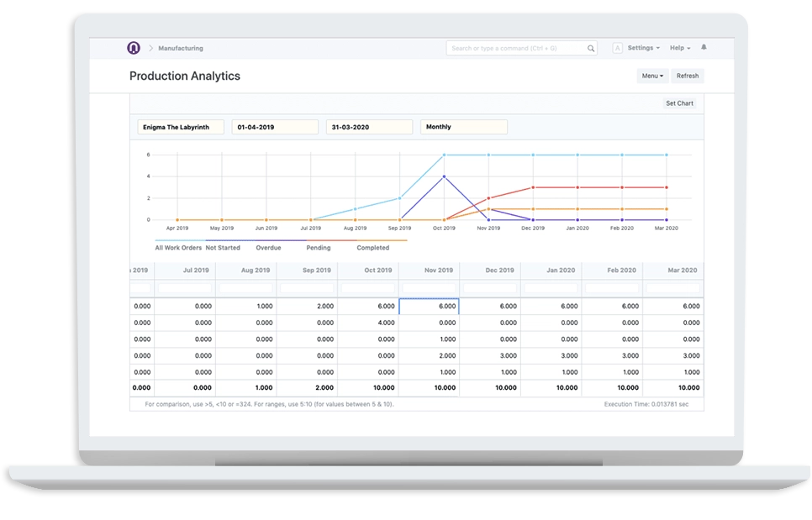
Task: Click the breadcrumb chevron before Manufacturing
Action: pyautogui.click(x=150, y=49)
